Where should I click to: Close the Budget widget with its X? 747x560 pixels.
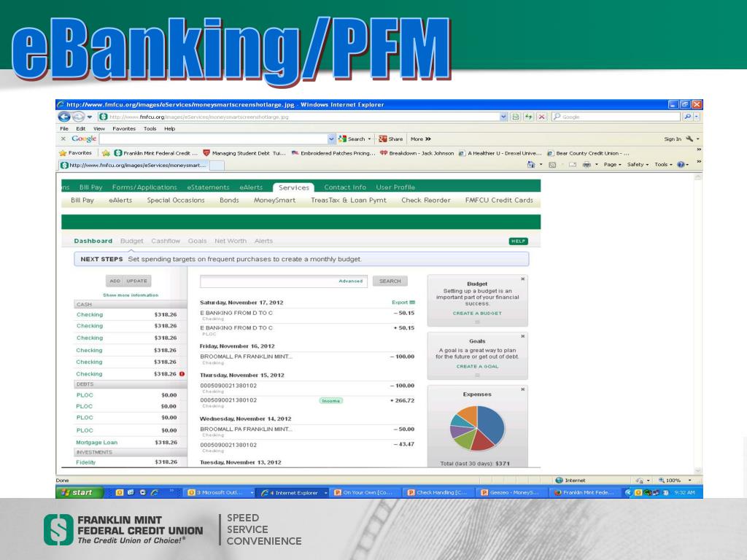[x=522, y=279]
